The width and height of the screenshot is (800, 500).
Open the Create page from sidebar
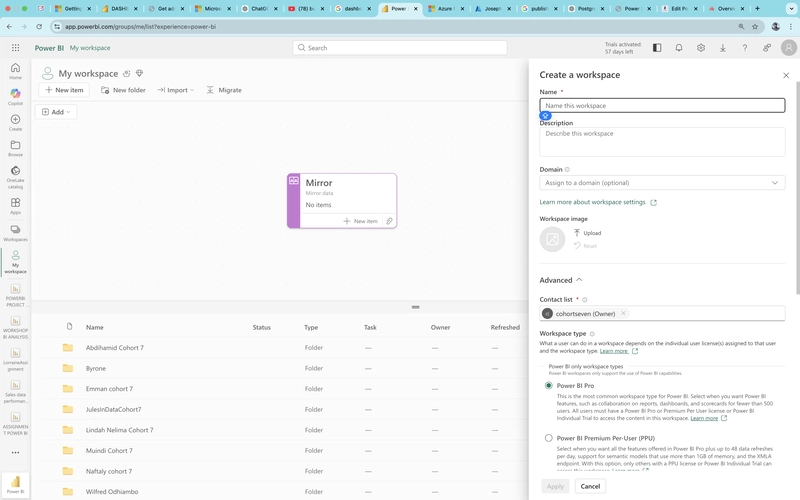pyautogui.click(x=15, y=122)
